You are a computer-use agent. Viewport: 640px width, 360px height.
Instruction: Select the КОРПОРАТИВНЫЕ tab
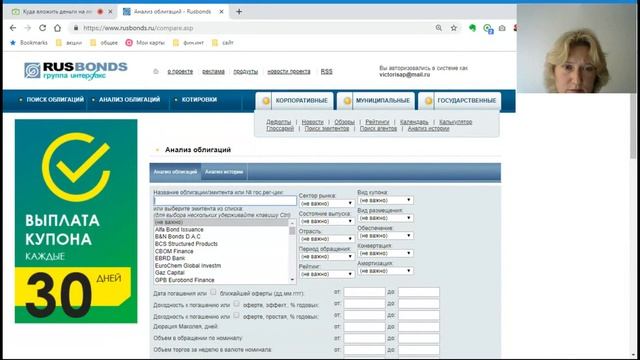click(294, 101)
